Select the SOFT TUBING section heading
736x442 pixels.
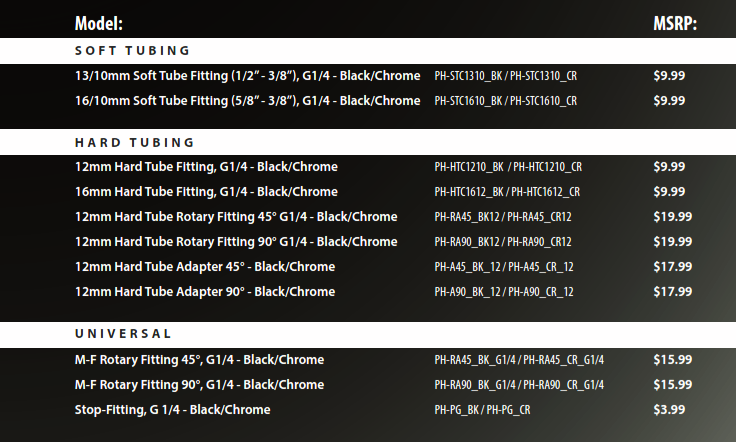[x=132, y=51]
